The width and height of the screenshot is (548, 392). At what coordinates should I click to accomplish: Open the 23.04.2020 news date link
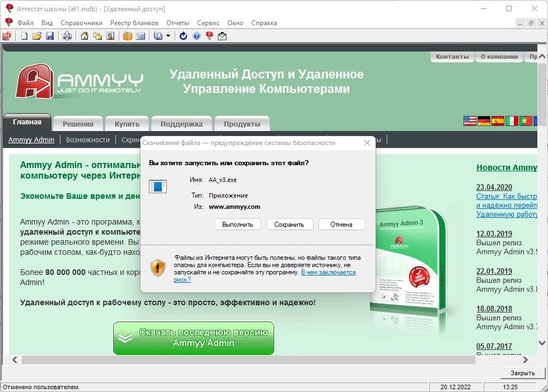[494, 187]
